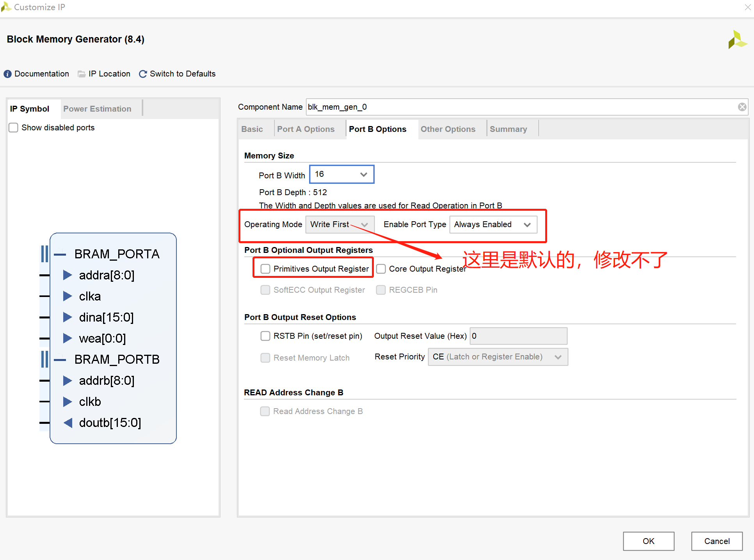Viewport: 754px width, 560px height.
Task: Enable the Show disabled ports checkbox
Action: (x=14, y=128)
